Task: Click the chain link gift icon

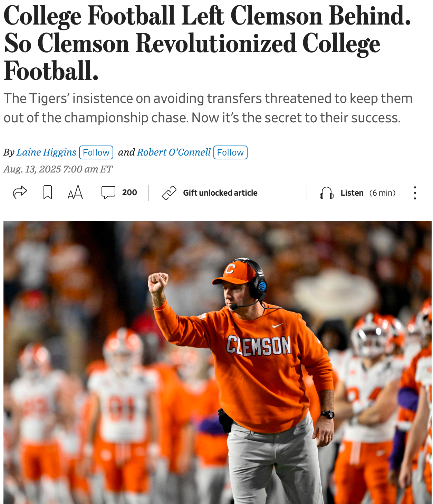Action: 169,193
